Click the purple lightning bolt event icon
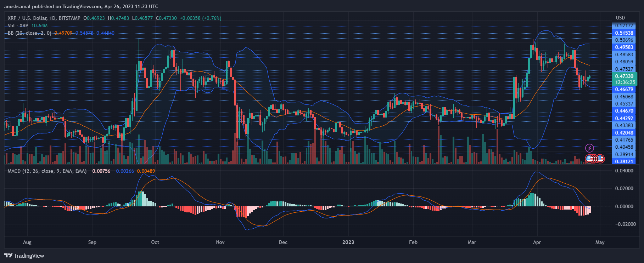This screenshot has height=263, width=644. pyautogui.click(x=589, y=148)
